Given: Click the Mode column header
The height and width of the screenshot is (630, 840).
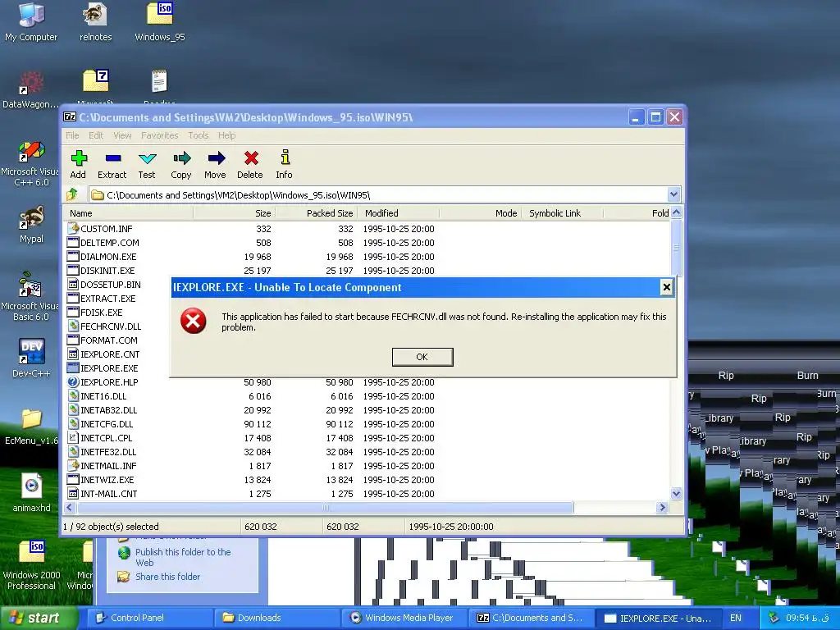Looking at the screenshot, I should pos(480,213).
